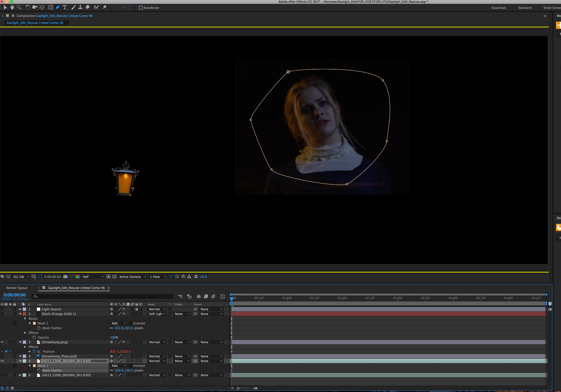Click the Streetlamp Position value 855.5,2200.0
This screenshot has height=392, width=561.
(120, 351)
